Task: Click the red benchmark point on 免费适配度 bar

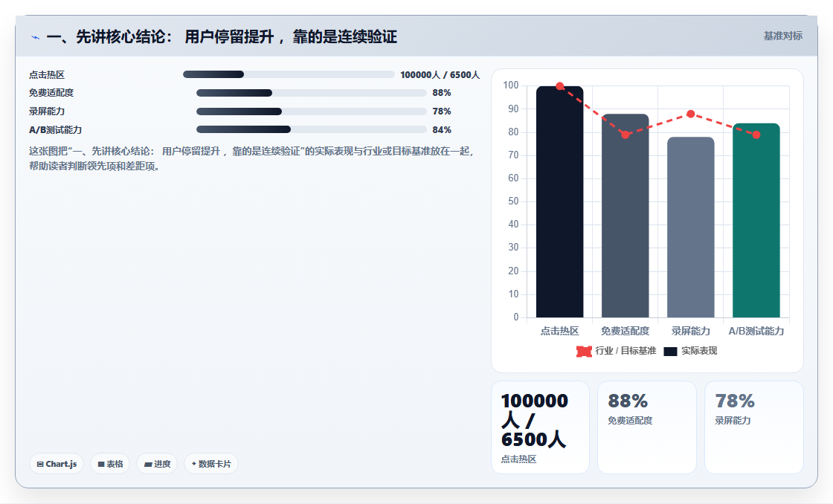Action: [625, 135]
